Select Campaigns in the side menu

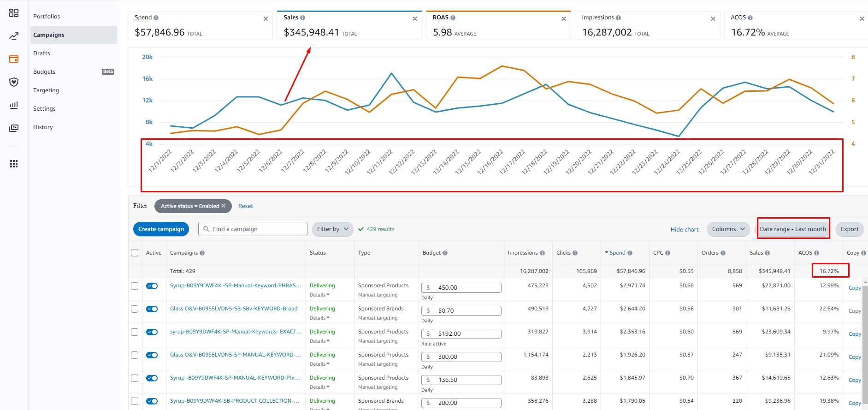point(74,35)
